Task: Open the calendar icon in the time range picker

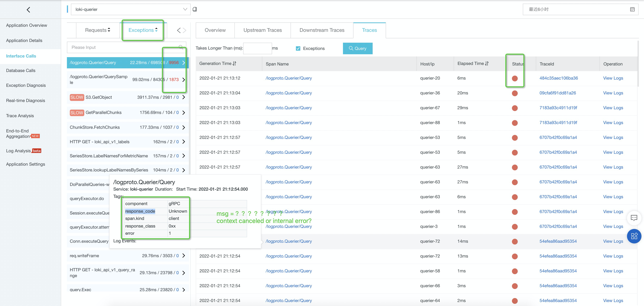Action: pos(632,9)
